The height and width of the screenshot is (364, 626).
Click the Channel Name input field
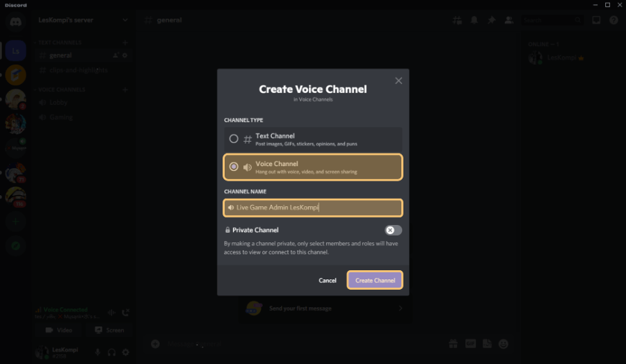click(312, 208)
